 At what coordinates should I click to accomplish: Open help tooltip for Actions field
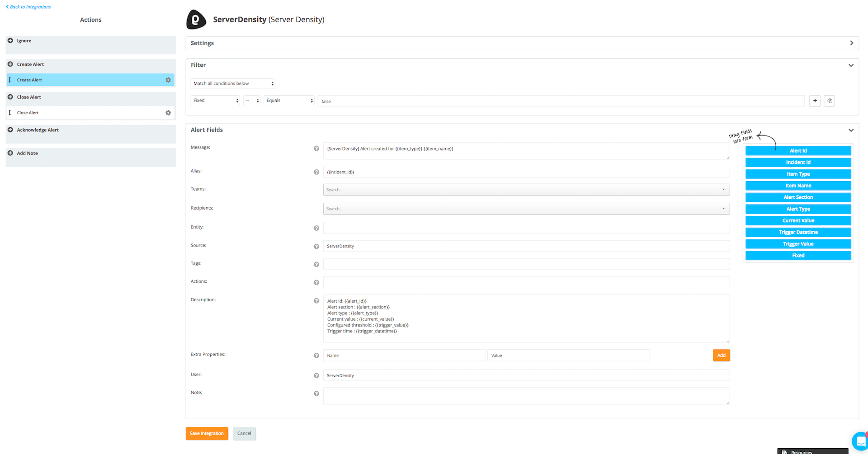tap(316, 283)
